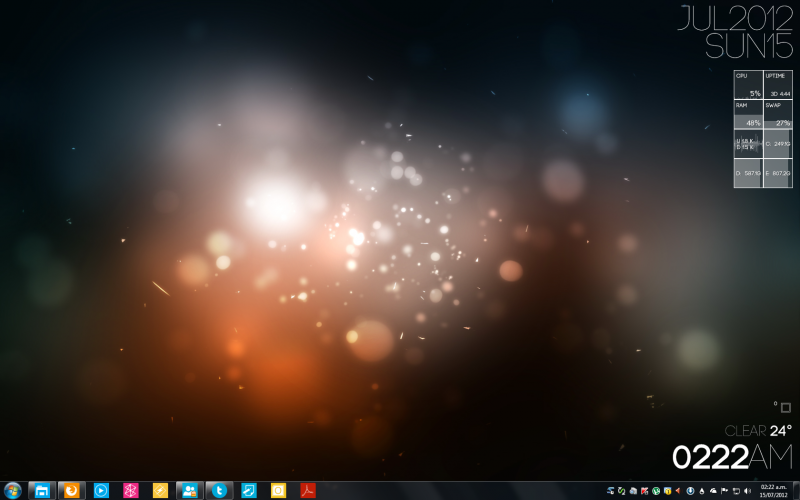Viewport: 800px width, 500px height.
Task: Click the D: drive meter tile
Action: click(x=748, y=173)
